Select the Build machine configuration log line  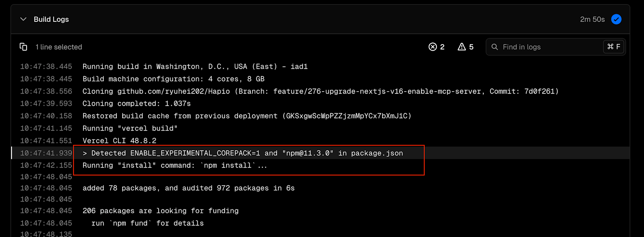(x=173, y=79)
